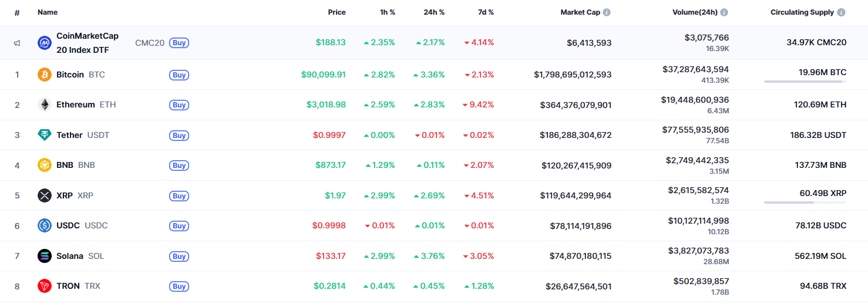868x307 pixels.
Task: Sort table by Name column header
Action: [x=48, y=12]
